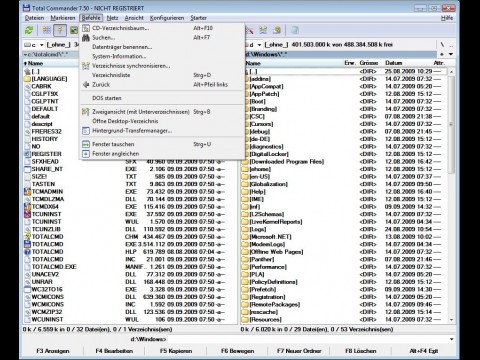Select Verzeichnisse synchronisieren... entry

[162, 66]
